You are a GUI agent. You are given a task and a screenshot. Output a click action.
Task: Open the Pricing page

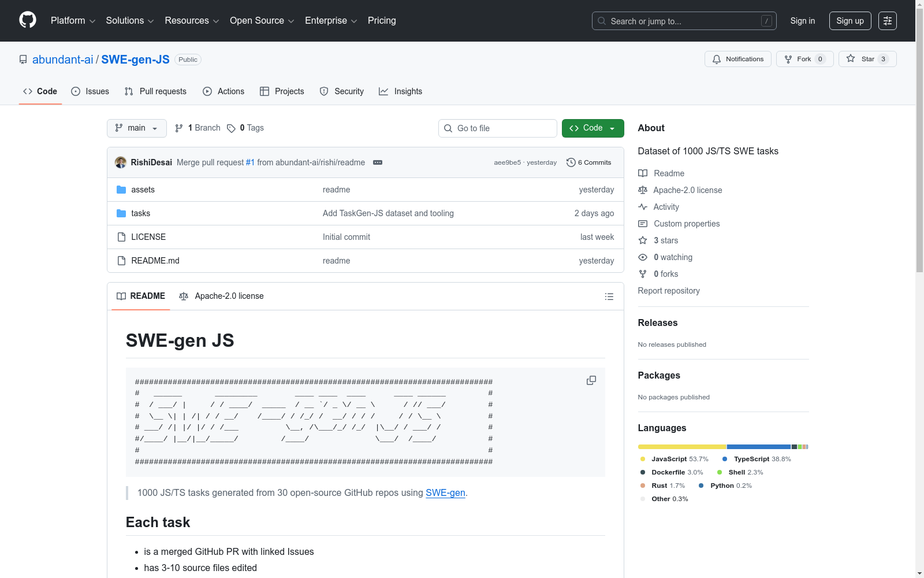coord(382,21)
